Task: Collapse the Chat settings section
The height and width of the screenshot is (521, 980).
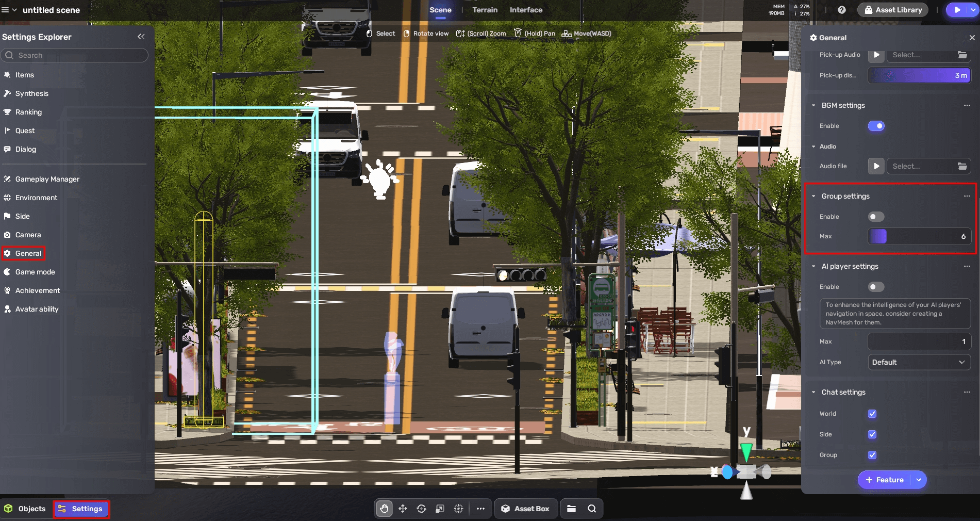Action: click(813, 392)
